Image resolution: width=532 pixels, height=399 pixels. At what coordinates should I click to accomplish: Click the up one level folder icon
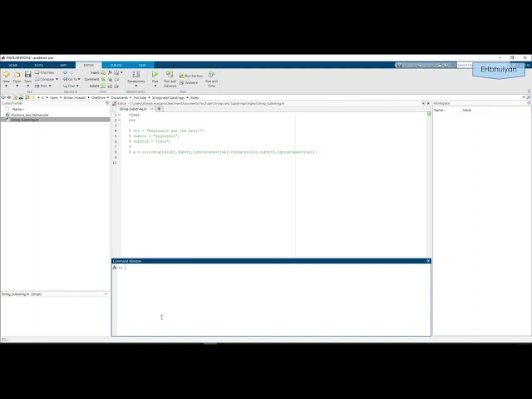(x=15, y=97)
